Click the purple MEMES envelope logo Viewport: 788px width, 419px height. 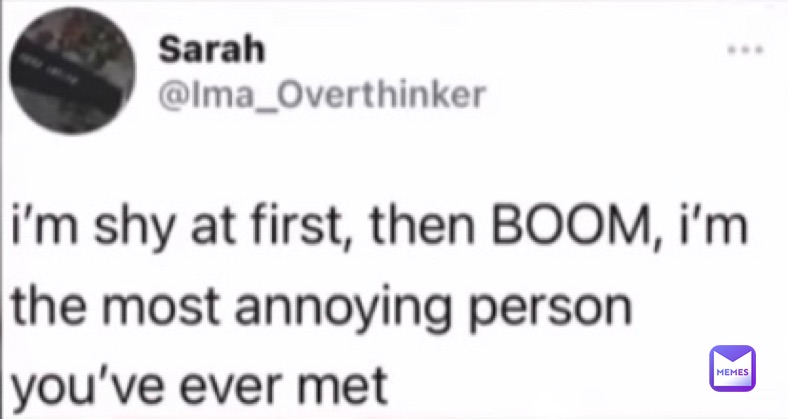[732, 368]
